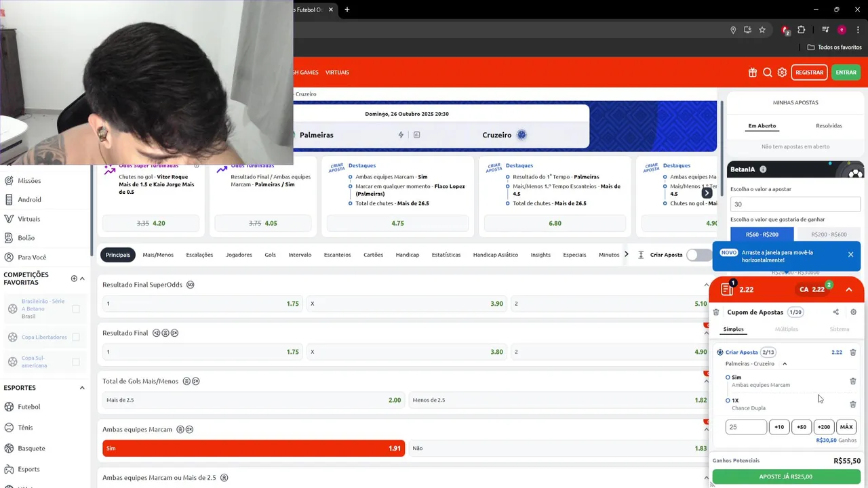Click the stats icon next to Palmeiras in match header
Image resolution: width=868 pixels, height=488 pixels.
click(416, 135)
